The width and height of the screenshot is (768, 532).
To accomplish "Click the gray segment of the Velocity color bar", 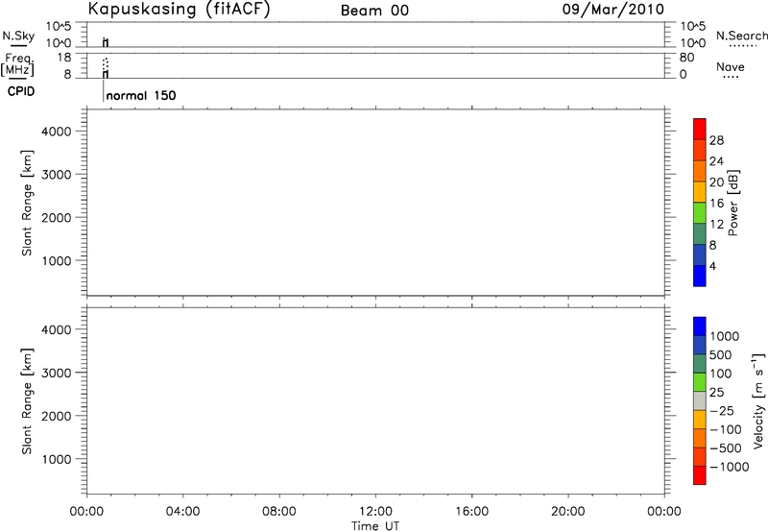I will pyautogui.click(x=700, y=401).
